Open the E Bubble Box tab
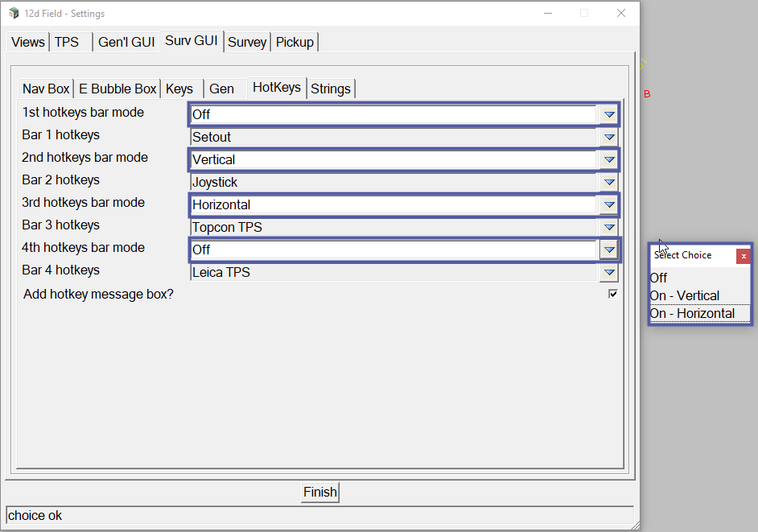Viewport: 758px width, 532px height. [117, 89]
